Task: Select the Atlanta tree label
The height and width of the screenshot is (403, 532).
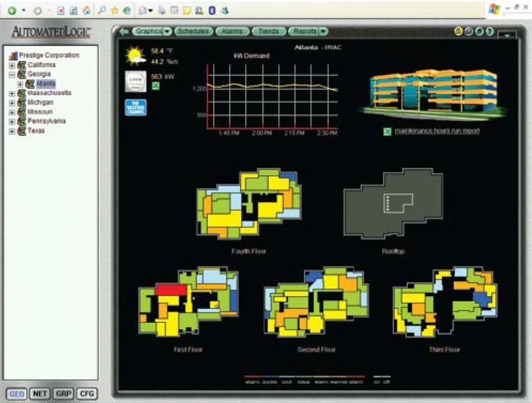Action: (x=46, y=84)
